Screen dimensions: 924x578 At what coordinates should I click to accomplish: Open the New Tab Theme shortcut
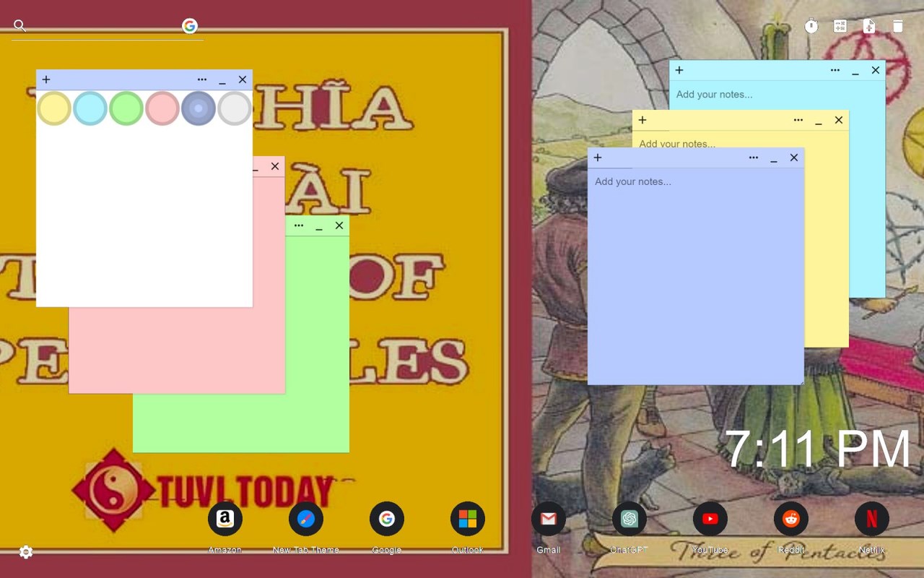click(x=306, y=519)
